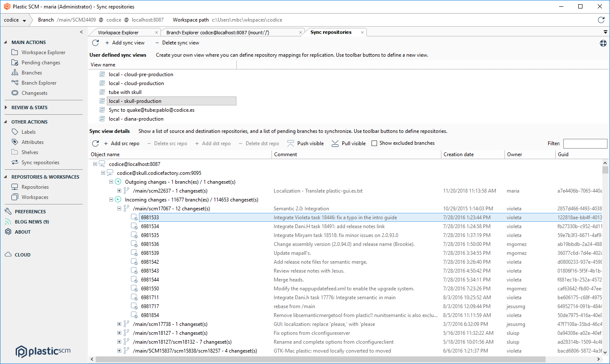Select the Sync repositories tab
The width and height of the screenshot is (610, 364).
click(x=331, y=32)
